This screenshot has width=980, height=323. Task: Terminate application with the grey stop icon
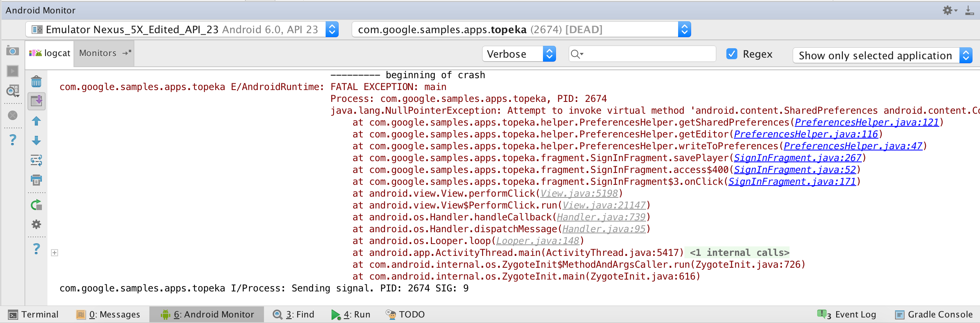pos(13,115)
